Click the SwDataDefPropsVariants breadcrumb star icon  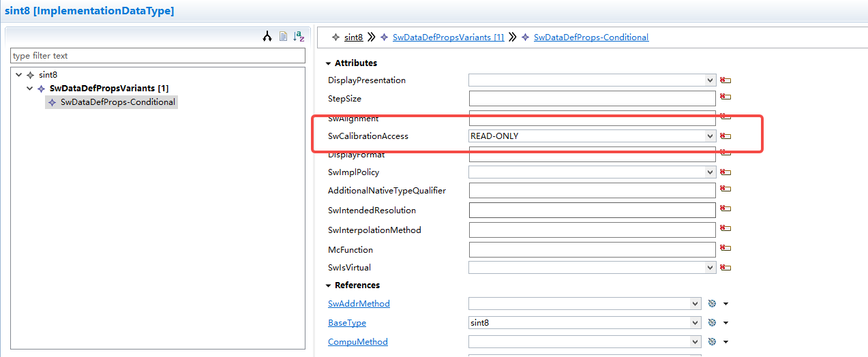coord(385,37)
